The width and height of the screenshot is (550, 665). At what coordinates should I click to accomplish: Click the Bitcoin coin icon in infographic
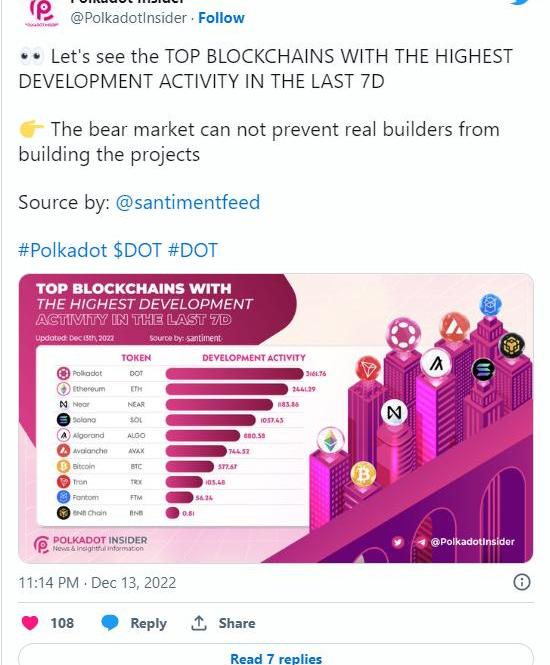[x=363, y=474]
